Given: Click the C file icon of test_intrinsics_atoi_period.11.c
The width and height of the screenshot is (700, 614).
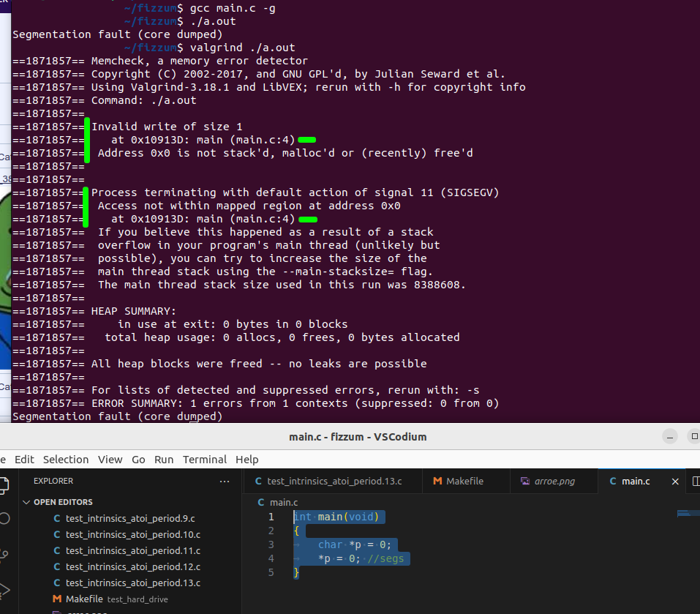Looking at the screenshot, I should (x=57, y=550).
